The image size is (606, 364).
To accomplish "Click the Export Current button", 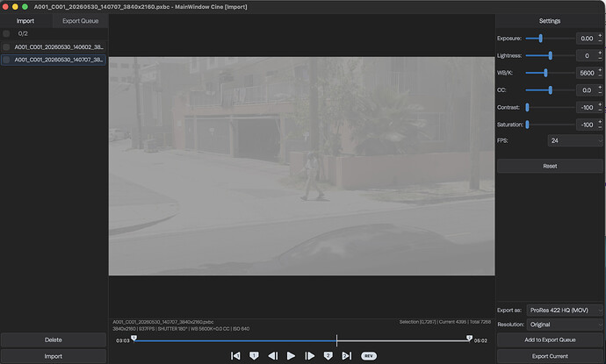I will point(550,356).
